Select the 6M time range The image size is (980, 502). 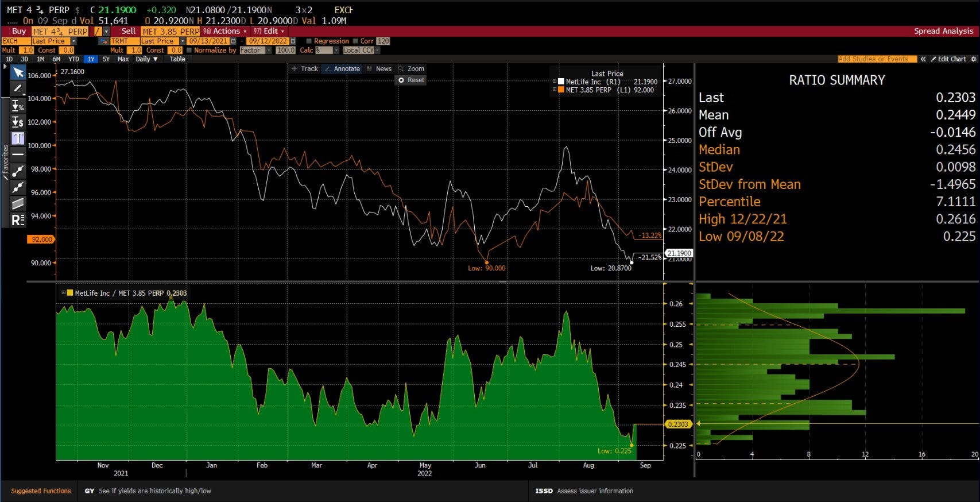pos(56,59)
